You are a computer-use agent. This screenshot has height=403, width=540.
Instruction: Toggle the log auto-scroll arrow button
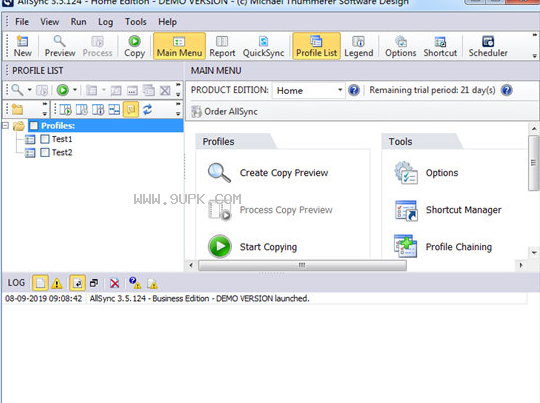coord(77,283)
